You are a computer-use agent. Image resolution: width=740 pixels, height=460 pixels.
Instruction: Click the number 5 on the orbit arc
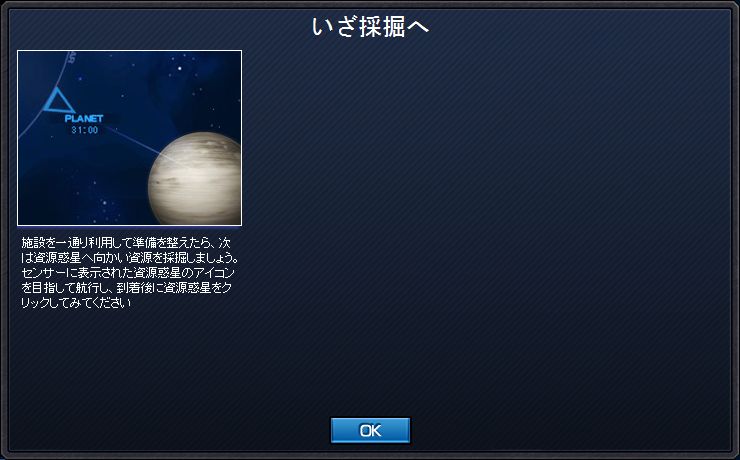[x=72, y=58]
